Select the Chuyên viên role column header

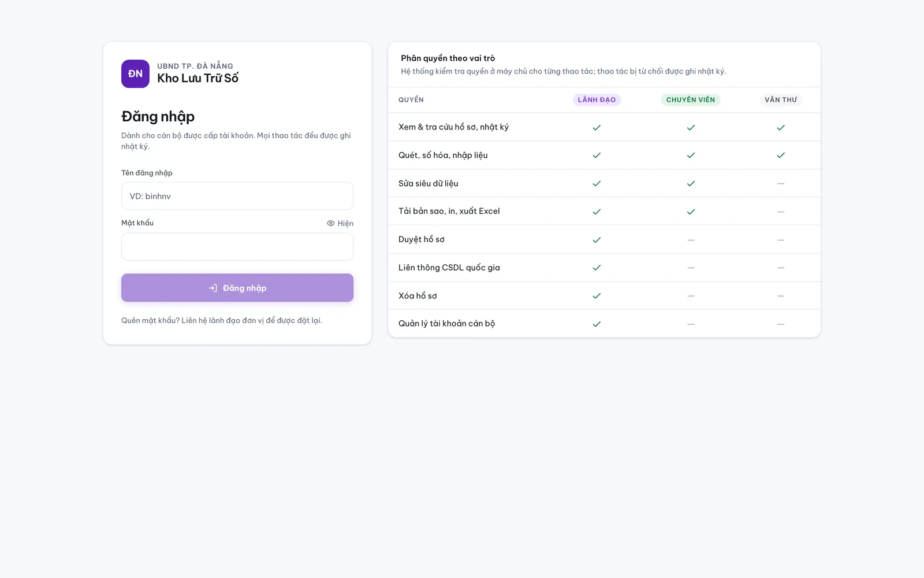point(691,100)
